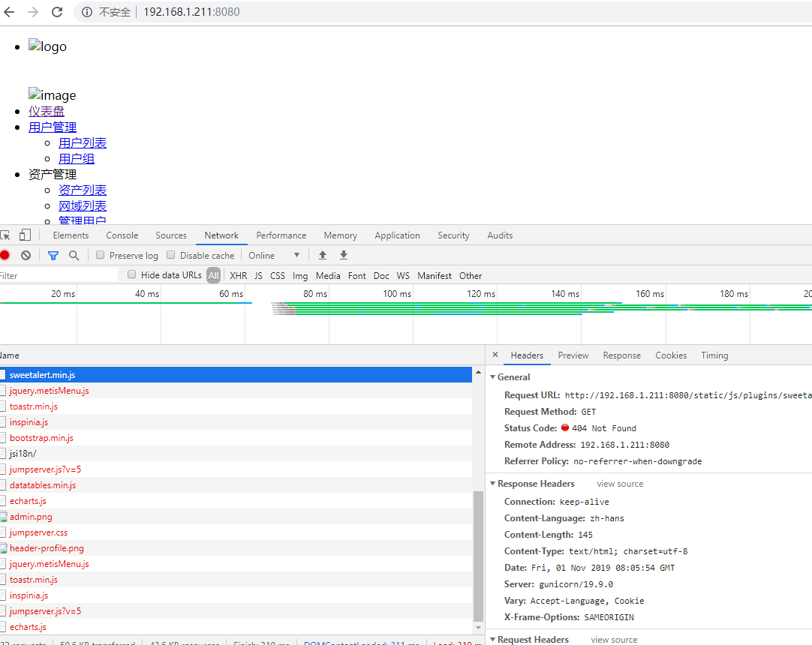The height and width of the screenshot is (645, 812).
Task: Filter requests by CSS type
Action: [x=278, y=276]
